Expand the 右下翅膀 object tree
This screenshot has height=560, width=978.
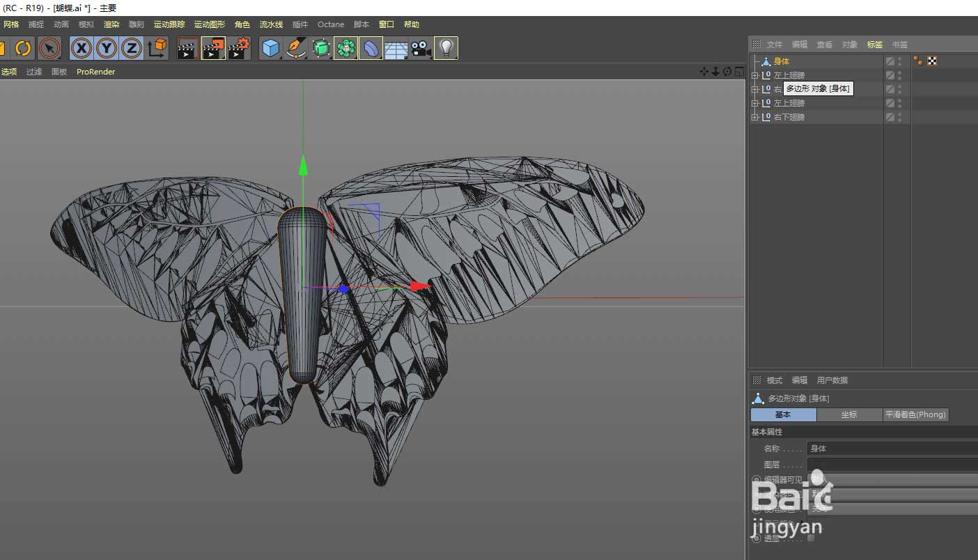(754, 117)
